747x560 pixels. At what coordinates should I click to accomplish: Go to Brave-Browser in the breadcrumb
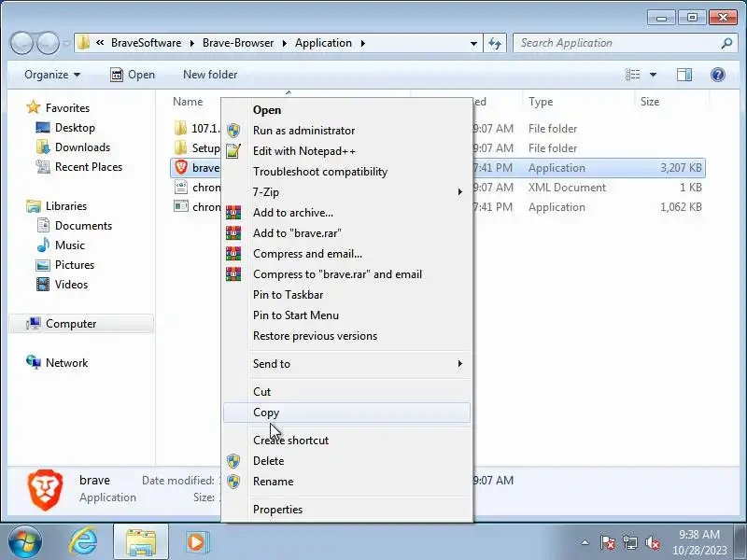point(238,43)
